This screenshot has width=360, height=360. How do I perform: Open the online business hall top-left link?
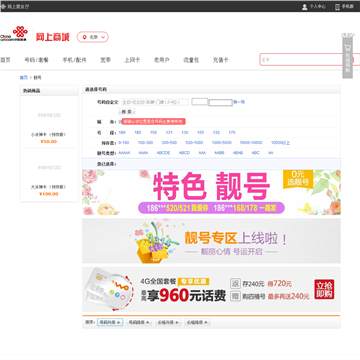pos(15,7)
